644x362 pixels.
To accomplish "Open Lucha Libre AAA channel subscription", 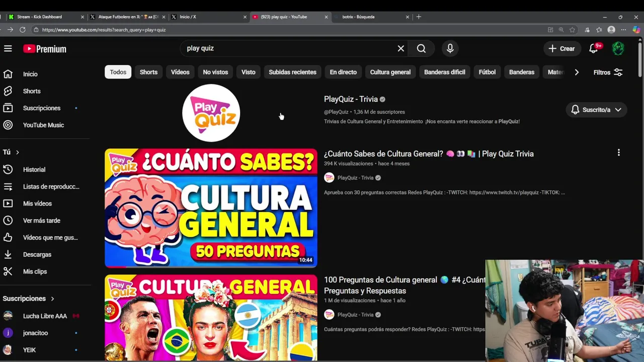I will click(45, 316).
